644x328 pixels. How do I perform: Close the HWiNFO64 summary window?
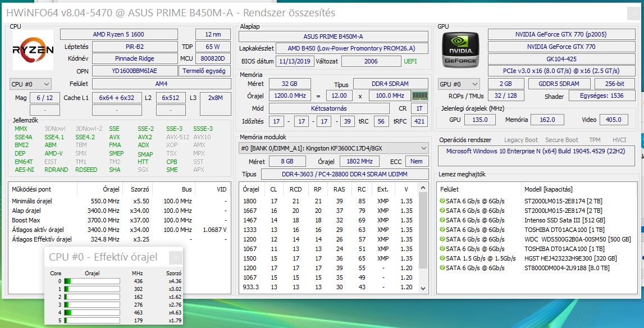[x=633, y=13]
